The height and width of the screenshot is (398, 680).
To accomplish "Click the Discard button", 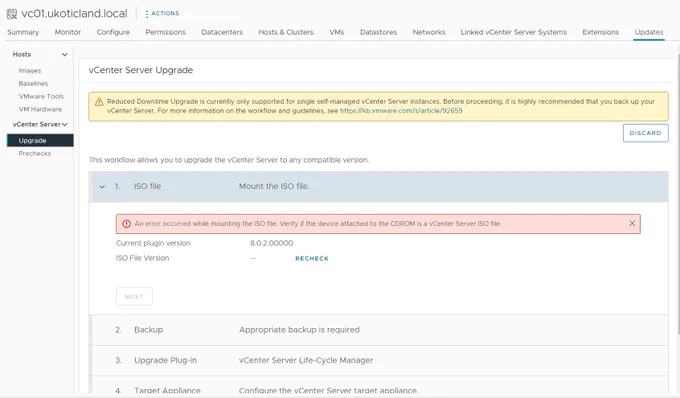I will coord(645,133).
